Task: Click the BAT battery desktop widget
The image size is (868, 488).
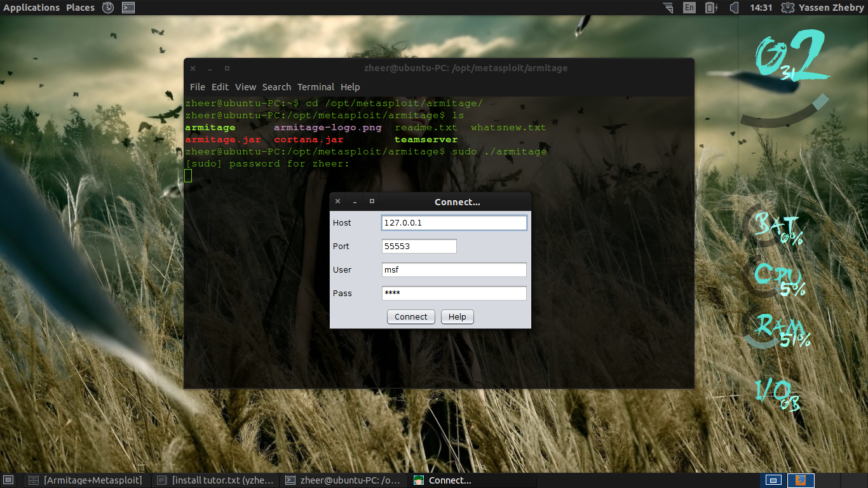Action: pyautogui.click(x=776, y=229)
